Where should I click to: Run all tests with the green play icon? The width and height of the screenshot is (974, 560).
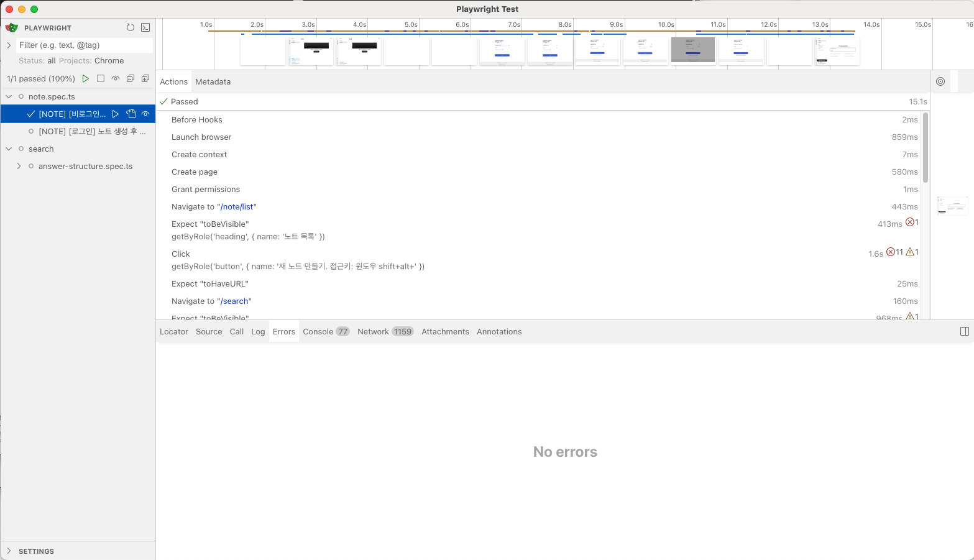pos(86,78)
